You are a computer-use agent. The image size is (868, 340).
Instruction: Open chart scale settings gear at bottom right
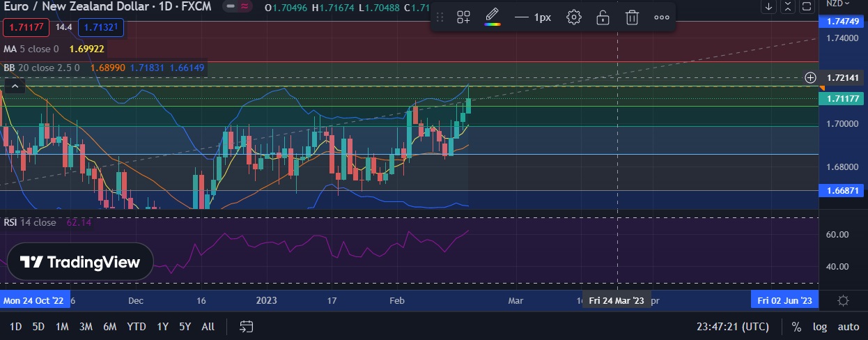pos(843,300)
